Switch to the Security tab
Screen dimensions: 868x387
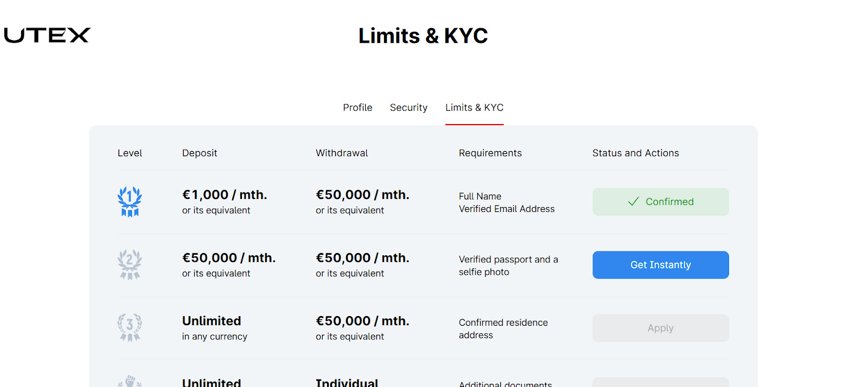coord(409,107)
